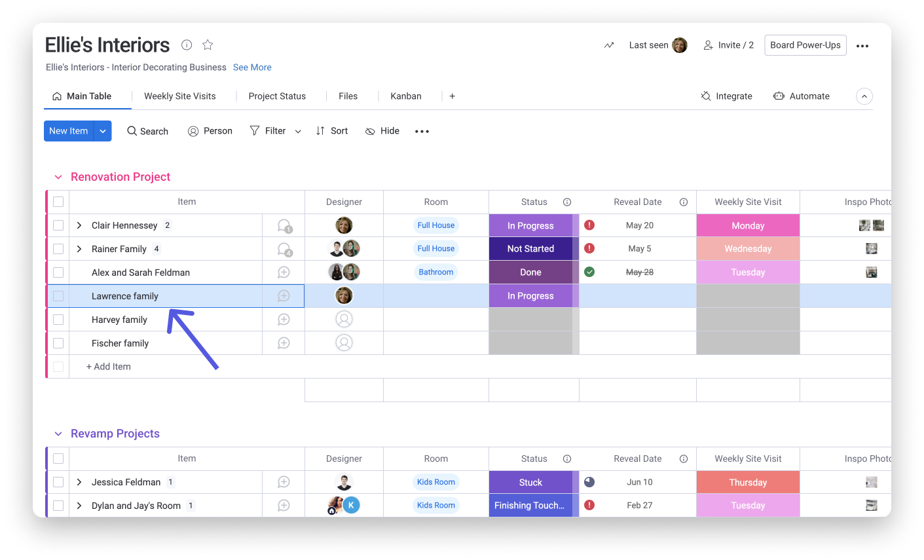Add a new view with the plus icon
The width and height of the screenshot is (924, 560).
[452, 96]
